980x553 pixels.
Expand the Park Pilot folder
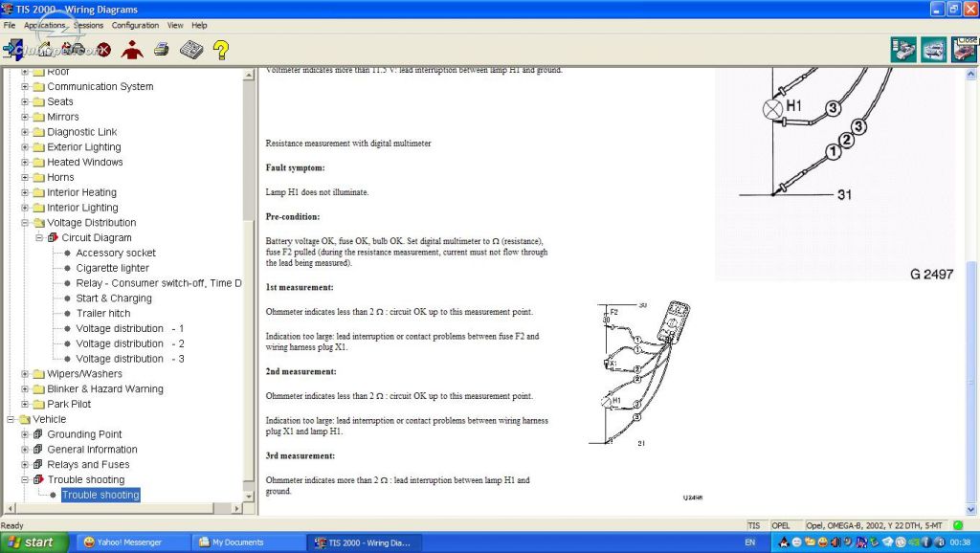click(x=25, y=405)
